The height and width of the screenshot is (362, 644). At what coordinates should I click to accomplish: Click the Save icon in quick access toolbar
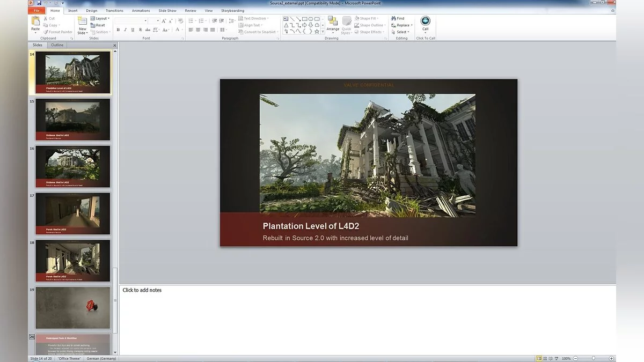pyautogui.click(x=39, y=3)
